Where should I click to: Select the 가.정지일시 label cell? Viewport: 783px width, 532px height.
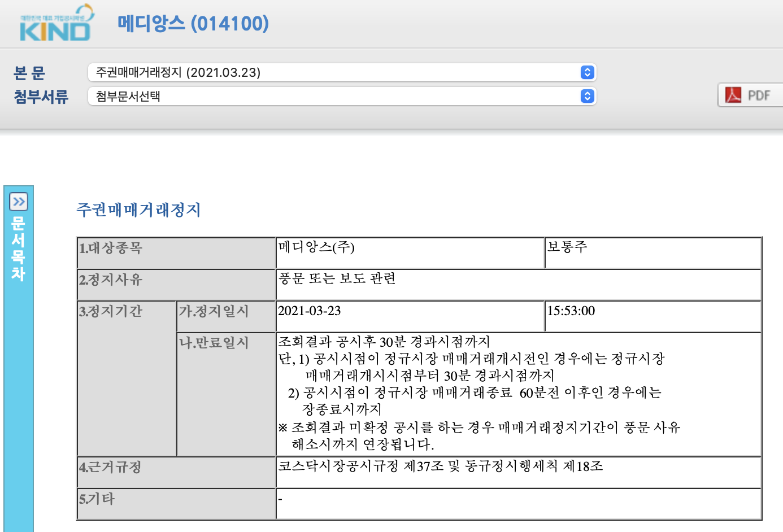tap(226, 316)
